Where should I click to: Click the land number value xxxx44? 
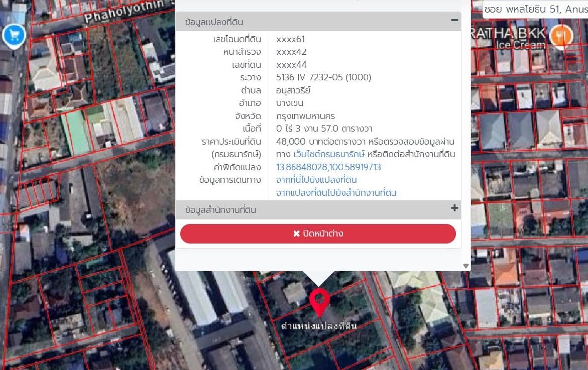tap(292, 65)
